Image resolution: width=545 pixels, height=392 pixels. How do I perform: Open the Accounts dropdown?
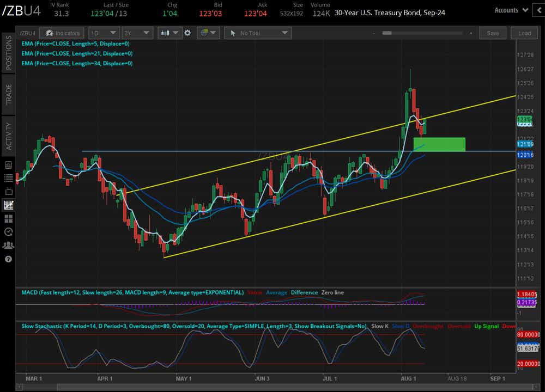coord(511,10)
